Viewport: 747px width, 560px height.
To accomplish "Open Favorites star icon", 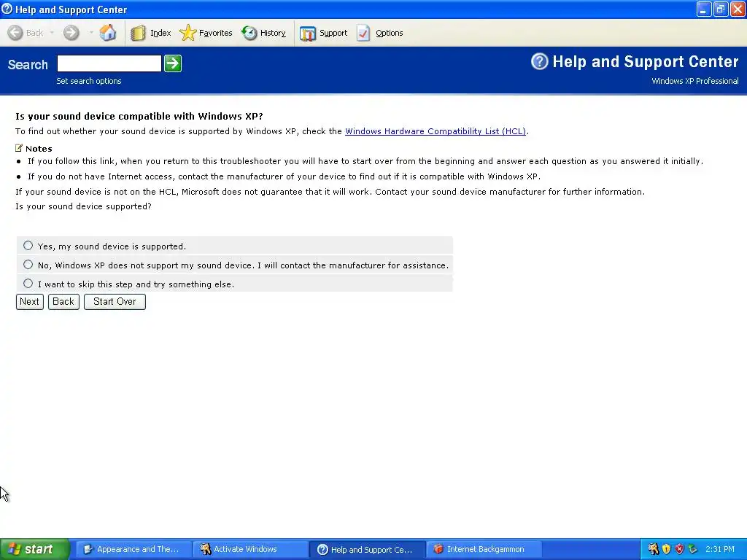I will coord(187,33).
